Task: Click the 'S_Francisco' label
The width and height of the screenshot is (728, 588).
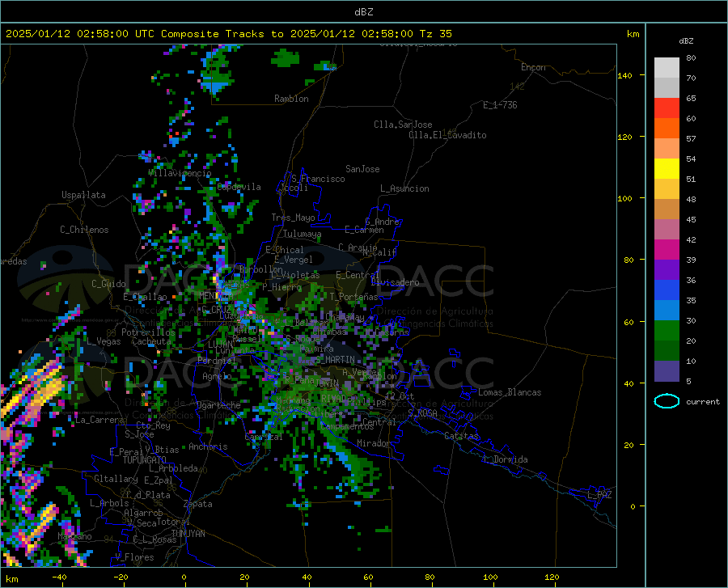Action: tap(318, 179)
